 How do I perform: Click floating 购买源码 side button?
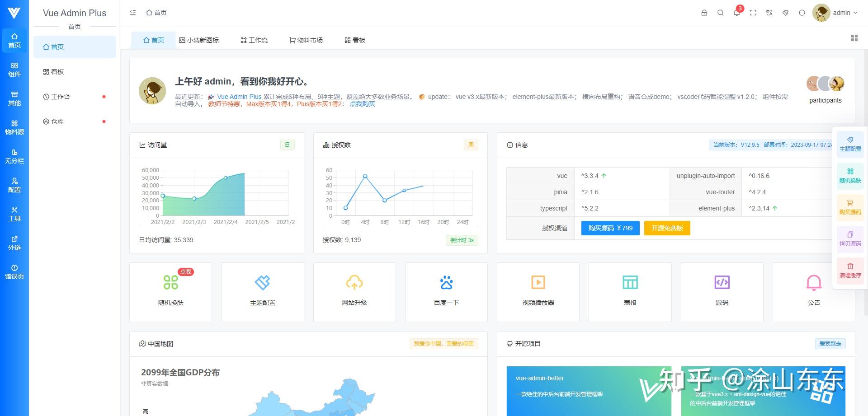coord(850,207)
